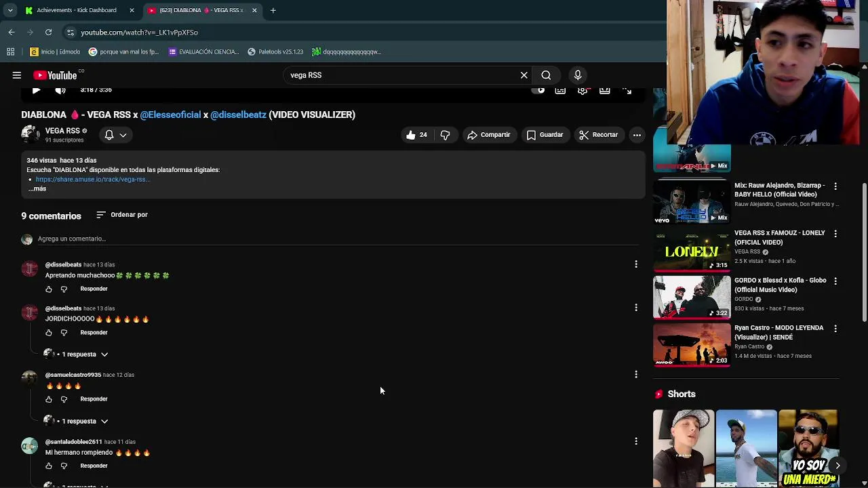Screen dimensions: 868x488
Task: Open 'EVALUACIÓN CIENCIA...' bookmark
Action: 203,52
